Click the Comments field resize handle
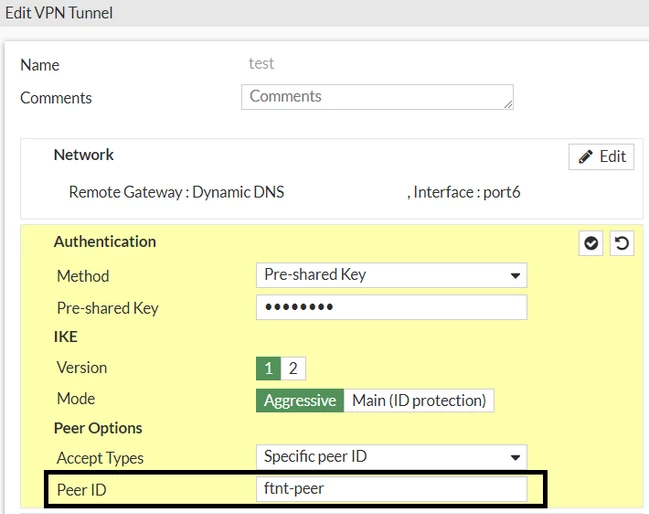The height and width of the screenshot is (514, 649). pyautogui.click(x=508, y=105)
